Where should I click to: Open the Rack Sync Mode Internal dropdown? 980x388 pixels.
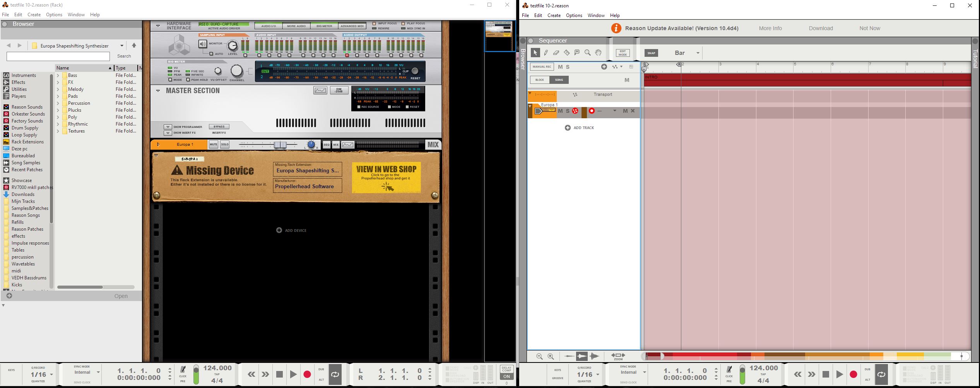(x=98, y=372)
